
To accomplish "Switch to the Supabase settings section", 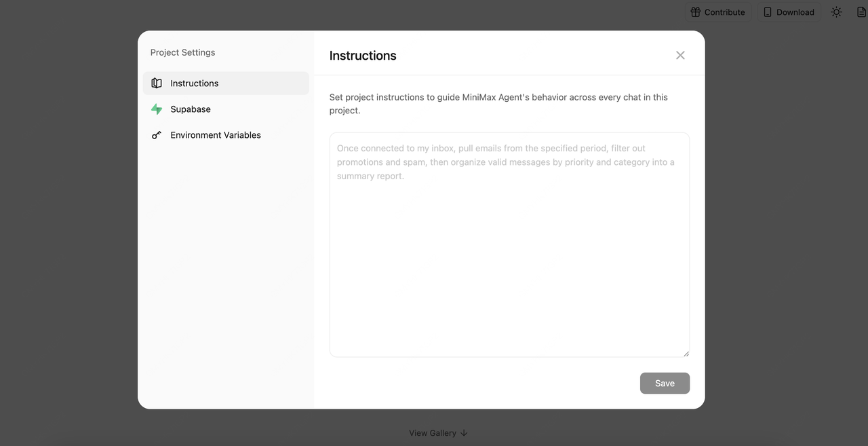I will tap(191, 109).
